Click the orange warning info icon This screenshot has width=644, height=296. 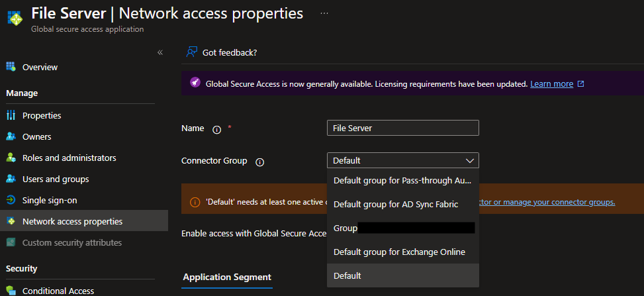195,202
